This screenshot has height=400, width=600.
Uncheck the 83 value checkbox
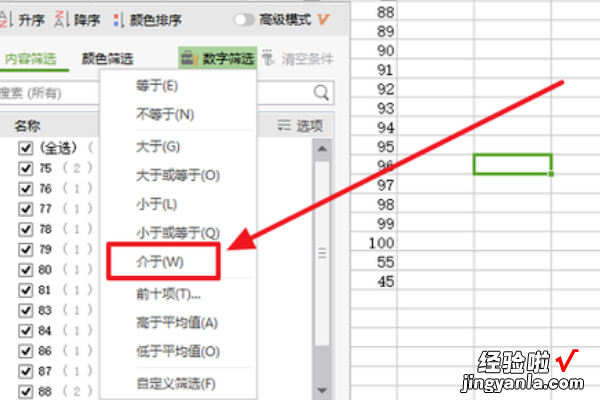pyautogui.click(x=26, y=310)
